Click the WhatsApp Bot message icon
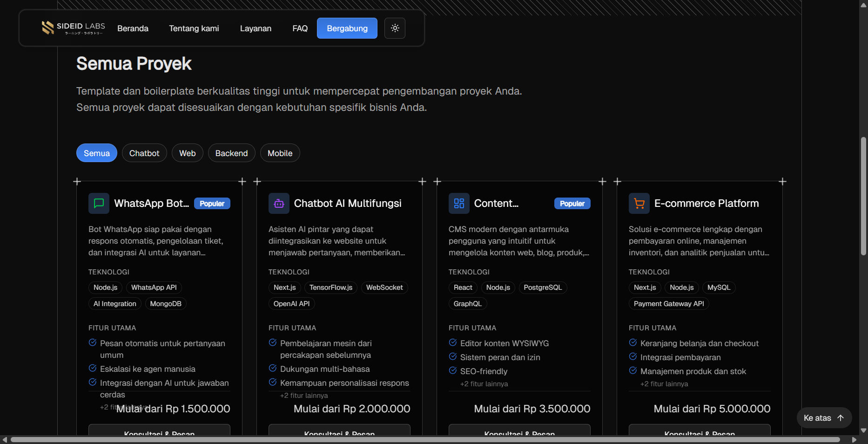Screen dimensions: 868x444 (x=99, y=203)
